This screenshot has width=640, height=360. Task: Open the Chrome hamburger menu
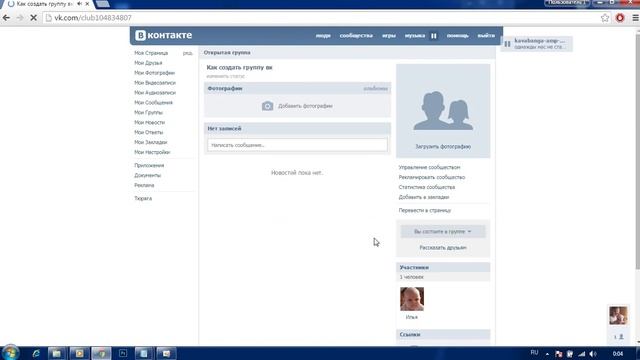point(636,18)
